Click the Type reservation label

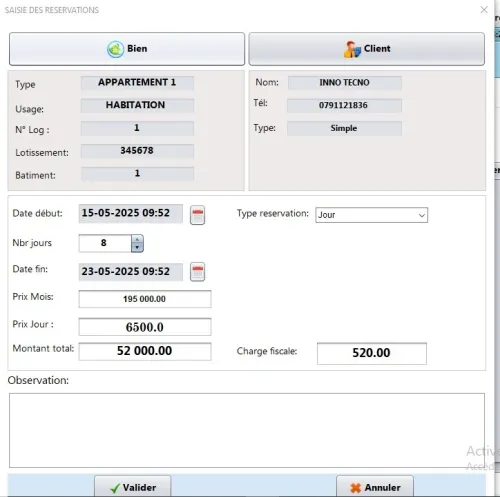pyautogui.click(x=273, y=213)
